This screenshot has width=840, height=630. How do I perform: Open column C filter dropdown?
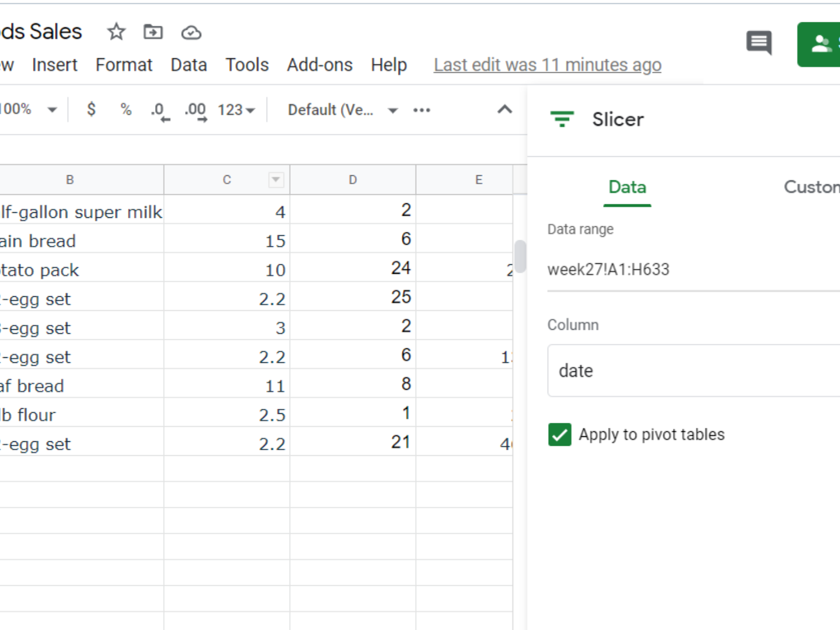276,180
